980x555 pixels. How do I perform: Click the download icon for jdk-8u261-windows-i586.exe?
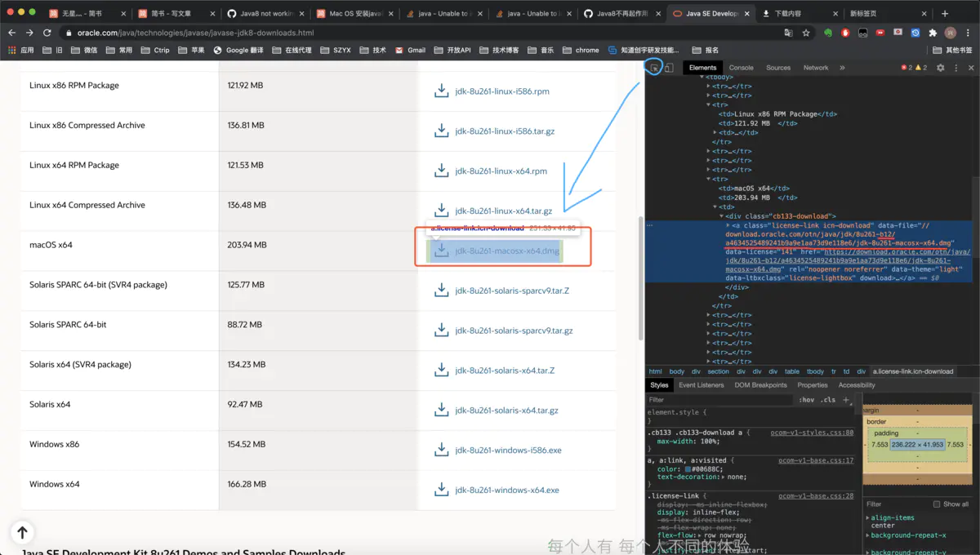(x=442, y=450)
